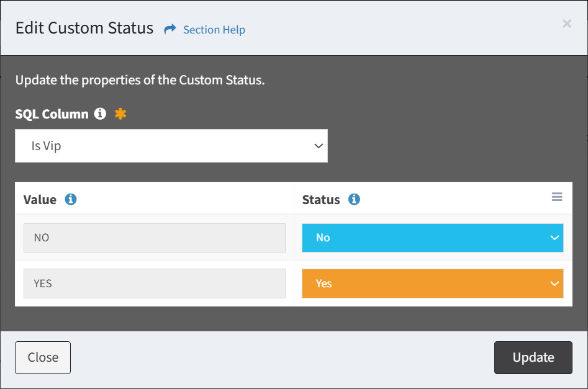This screenshot has width=588, height=389.
Task: Click the Value column info icon
Action: 71,199
